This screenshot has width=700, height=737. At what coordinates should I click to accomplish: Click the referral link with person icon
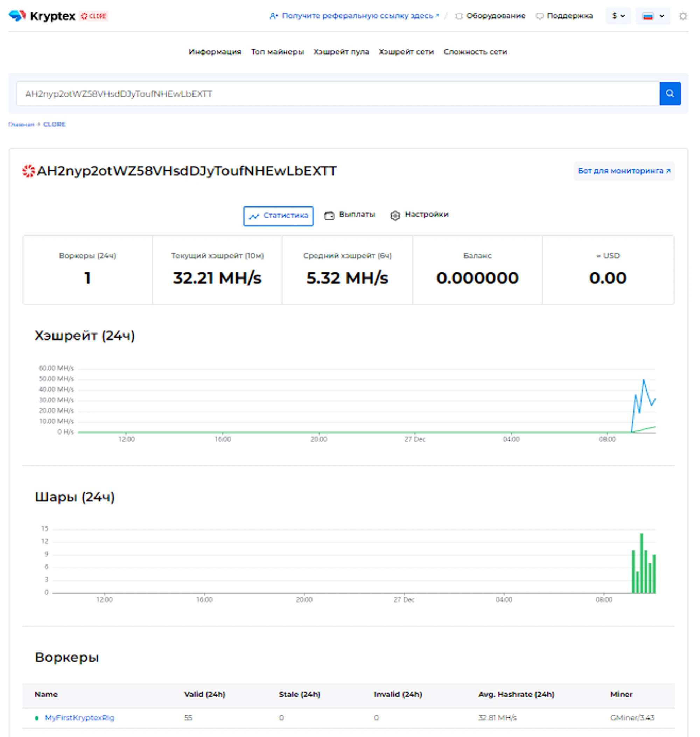point(354,16)
